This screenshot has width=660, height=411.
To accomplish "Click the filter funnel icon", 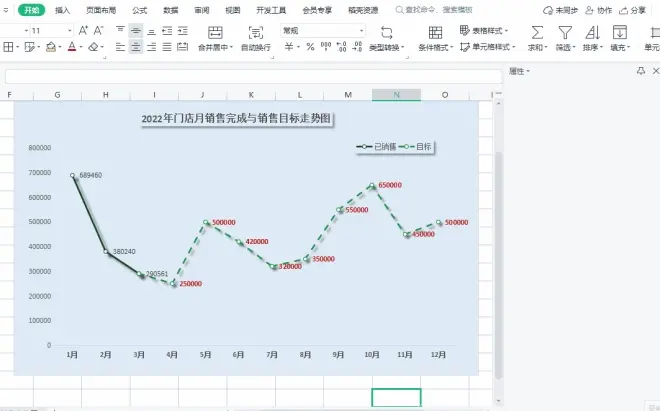I will coord(565,32).
